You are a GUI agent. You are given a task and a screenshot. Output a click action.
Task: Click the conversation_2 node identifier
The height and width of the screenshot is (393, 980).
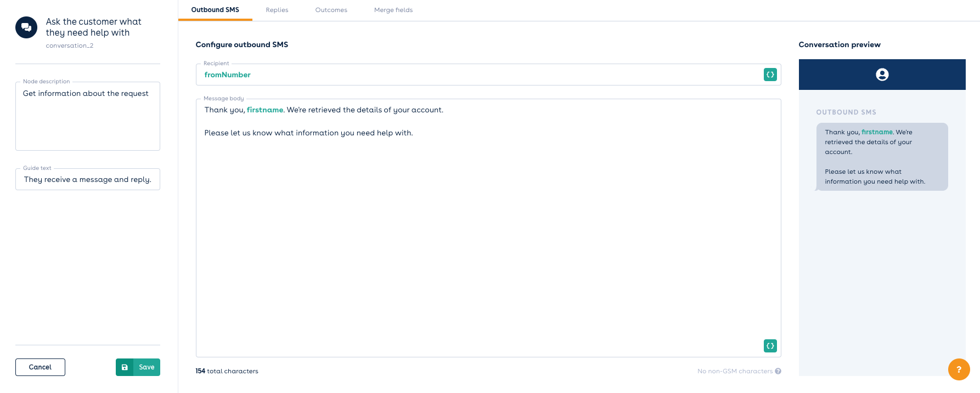click(70, 45)
